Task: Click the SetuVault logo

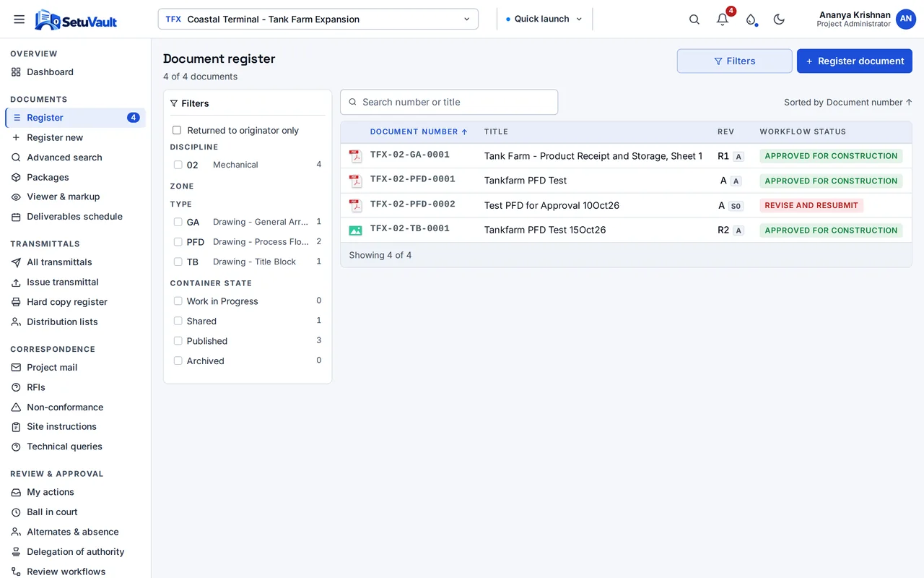Action: click(76, 20)
